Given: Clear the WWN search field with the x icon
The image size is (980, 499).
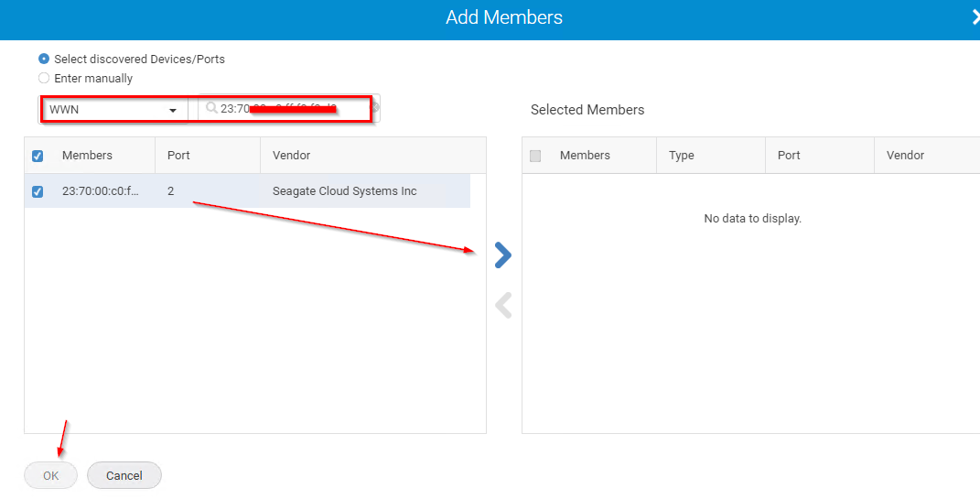Looking at the screenshot, I should tap(375, 108).
